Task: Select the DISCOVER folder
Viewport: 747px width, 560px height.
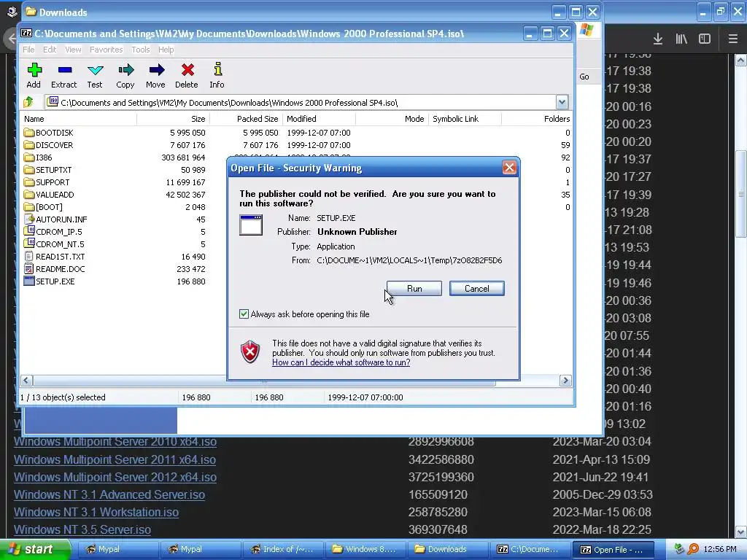Action: [49, 145]
